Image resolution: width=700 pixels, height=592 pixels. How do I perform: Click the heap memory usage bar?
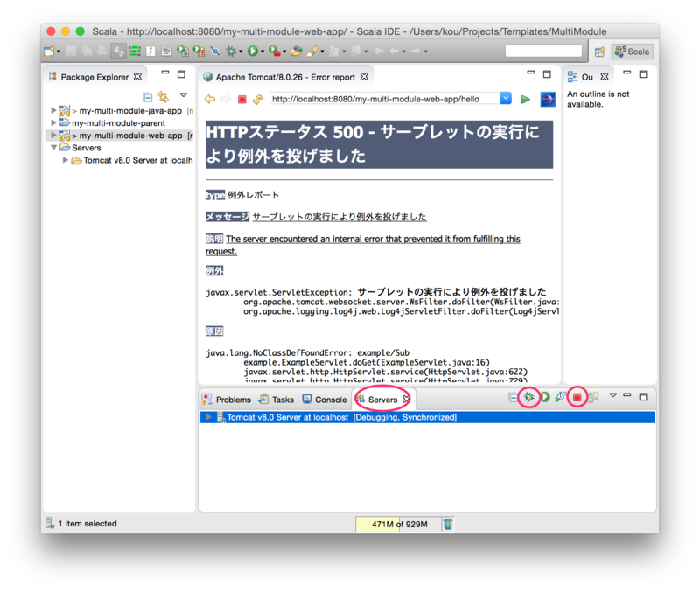coord(396,524)
